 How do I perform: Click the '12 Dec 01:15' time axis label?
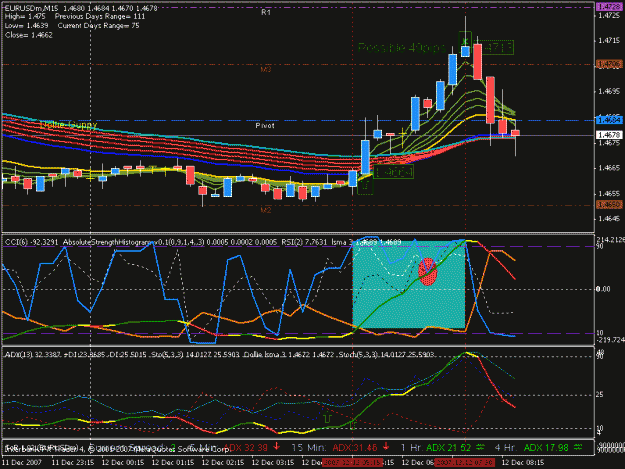173,463
